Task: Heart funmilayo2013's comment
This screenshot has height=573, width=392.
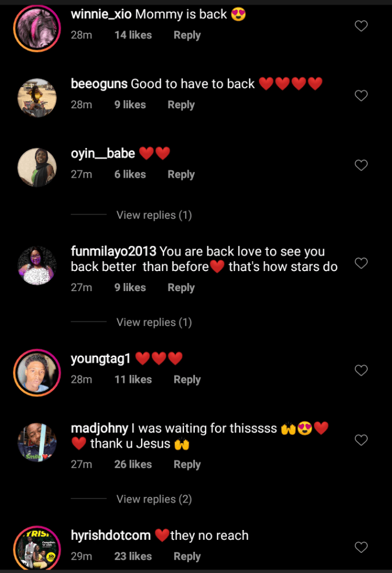Action: point(361,263)
